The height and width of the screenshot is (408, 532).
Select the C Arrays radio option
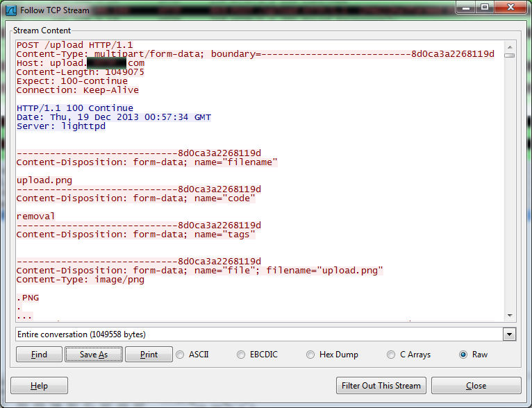tap(391, 355)
